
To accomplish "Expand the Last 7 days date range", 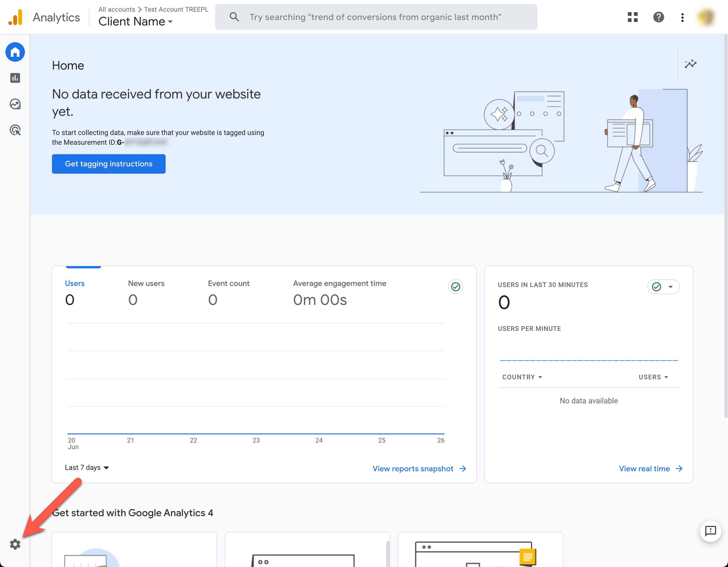I will [87, 468].
